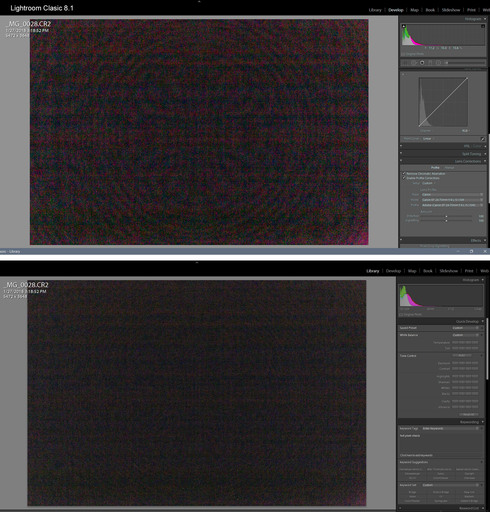Collapse Quick Develop panel in Library
Screen dimensions: 490x512
(x=482, y=321)
